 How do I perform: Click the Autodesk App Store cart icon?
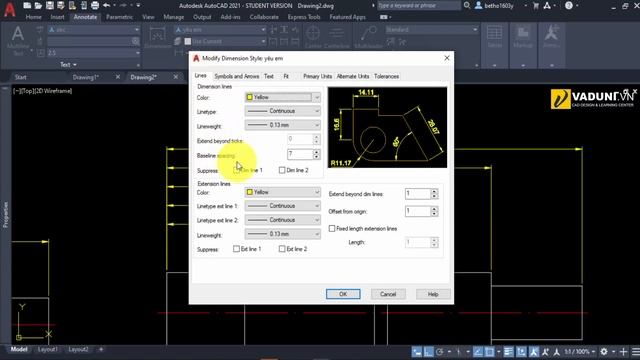tap(536, 6)
